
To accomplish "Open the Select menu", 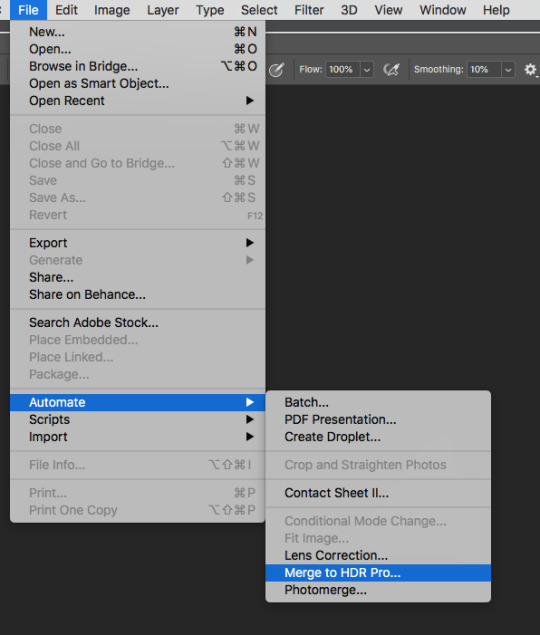I will pyautogui.click(x=259, y=10).
